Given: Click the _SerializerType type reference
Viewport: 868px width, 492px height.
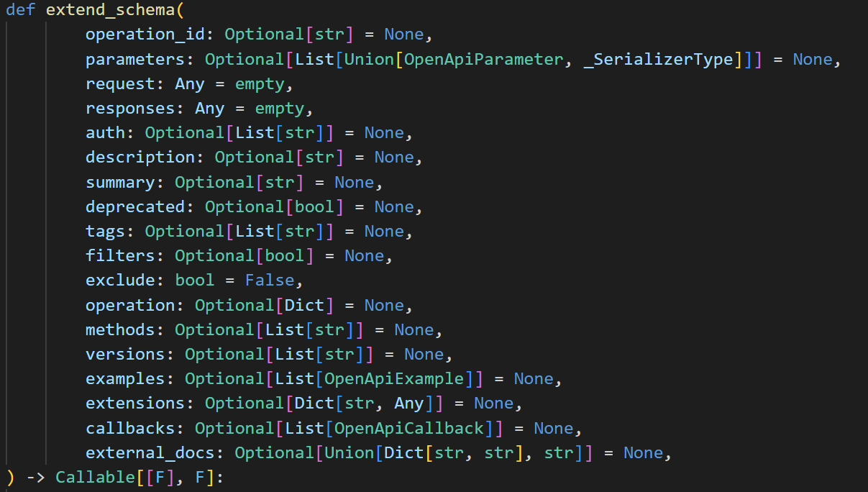Looking at the screenshot, I should pos(659,59).
